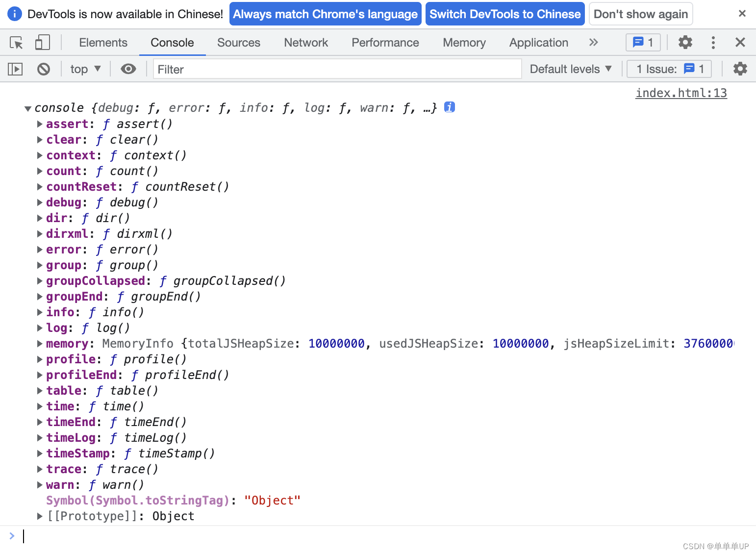Close the DevTools panel

click(740, 43)
